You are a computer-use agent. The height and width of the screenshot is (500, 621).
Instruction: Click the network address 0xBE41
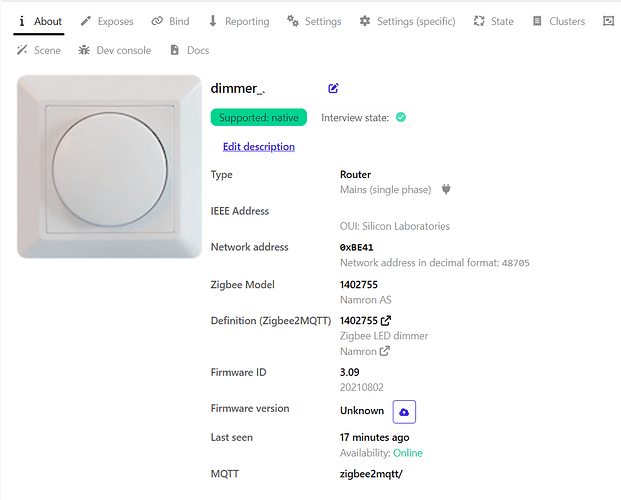pos(356,248)
